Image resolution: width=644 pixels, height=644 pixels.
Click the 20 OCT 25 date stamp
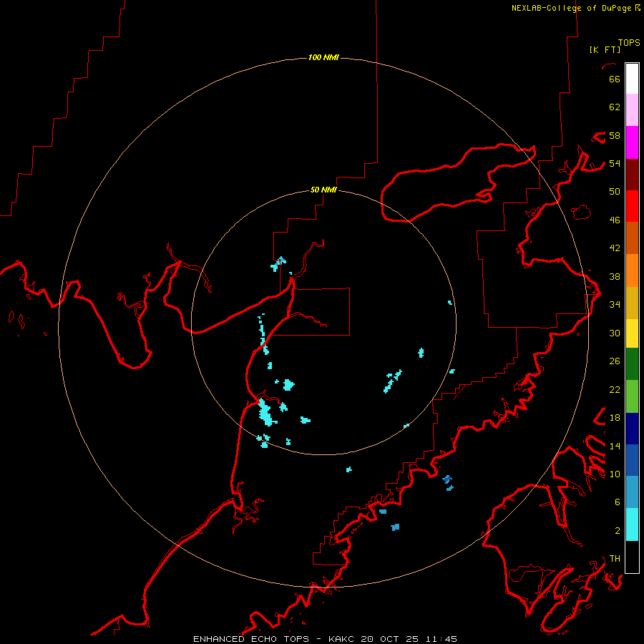pyautogui.click(x=390, y=639)
